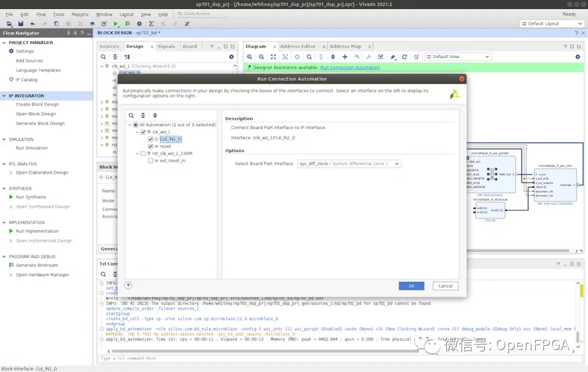588x372 pixels.
Task: Click the Add IP plus icon in the Diagram toolbar
Action: click(x=345, y=57)
